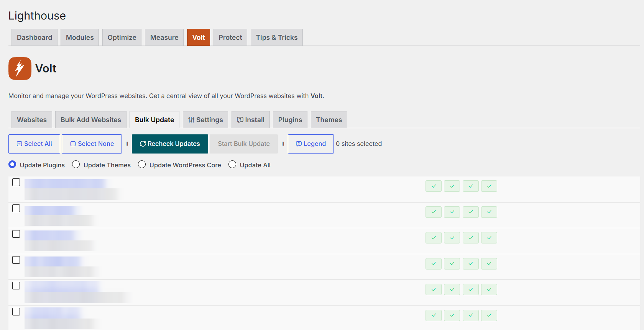
Task: Go to the Plugins sub-tab
Action: [290, 120]
